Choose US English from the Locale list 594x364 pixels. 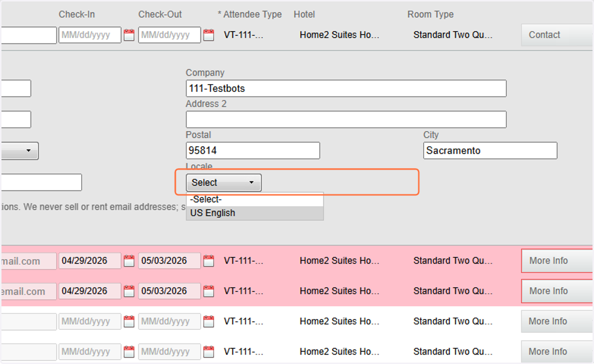tap(255, 213)
